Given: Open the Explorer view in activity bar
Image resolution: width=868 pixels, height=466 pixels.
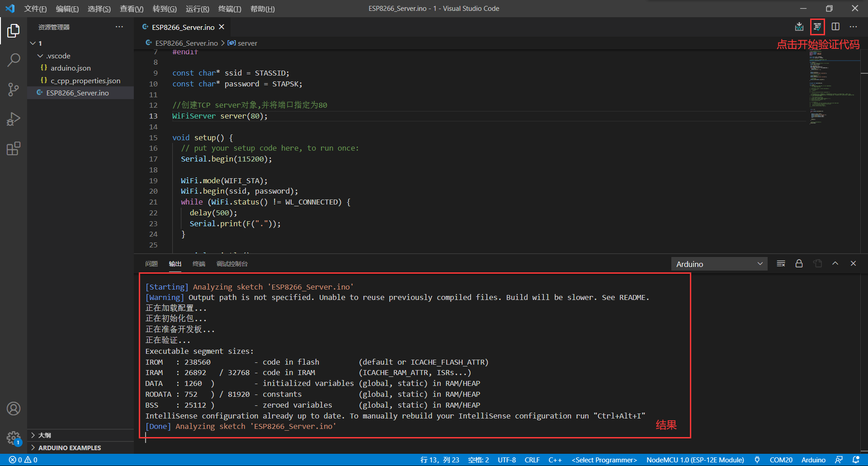Looking at the screenshot, I should click(x=14, y=31).
